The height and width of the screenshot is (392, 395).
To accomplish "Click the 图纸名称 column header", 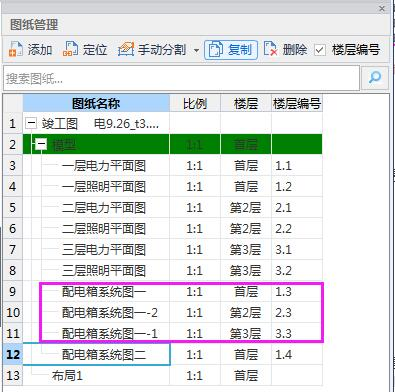I will (x=96, y=104).
